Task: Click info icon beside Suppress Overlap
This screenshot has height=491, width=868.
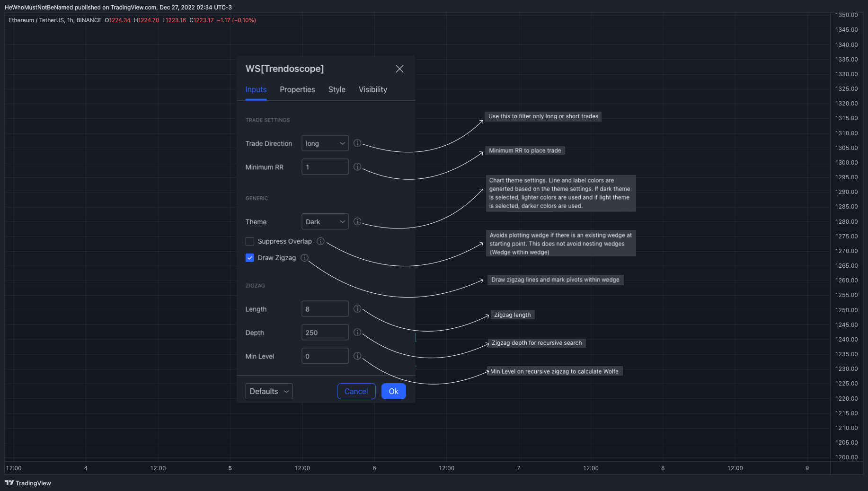Action: click(x=320, y=241)
